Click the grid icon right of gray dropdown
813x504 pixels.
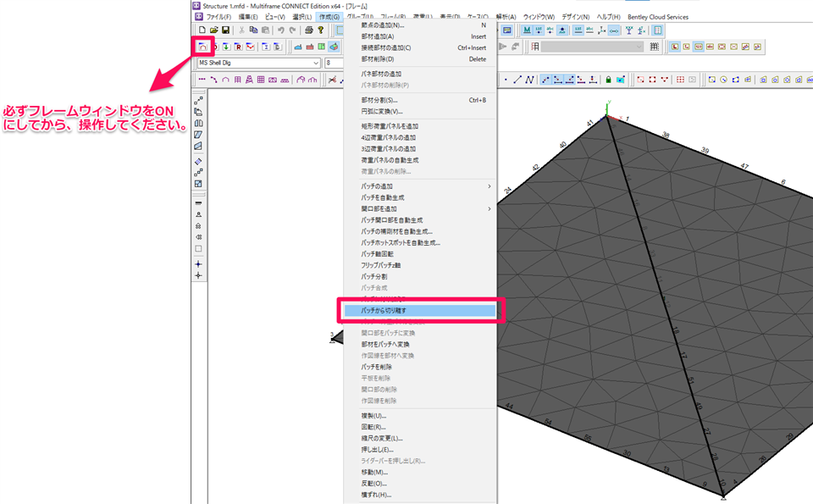(655, 47)
